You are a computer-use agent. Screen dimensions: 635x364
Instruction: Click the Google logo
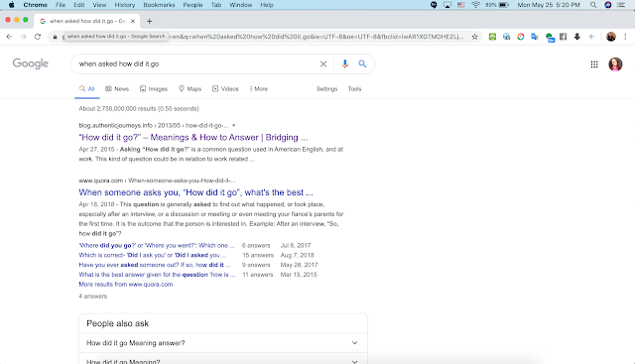(x=31, y=63)
